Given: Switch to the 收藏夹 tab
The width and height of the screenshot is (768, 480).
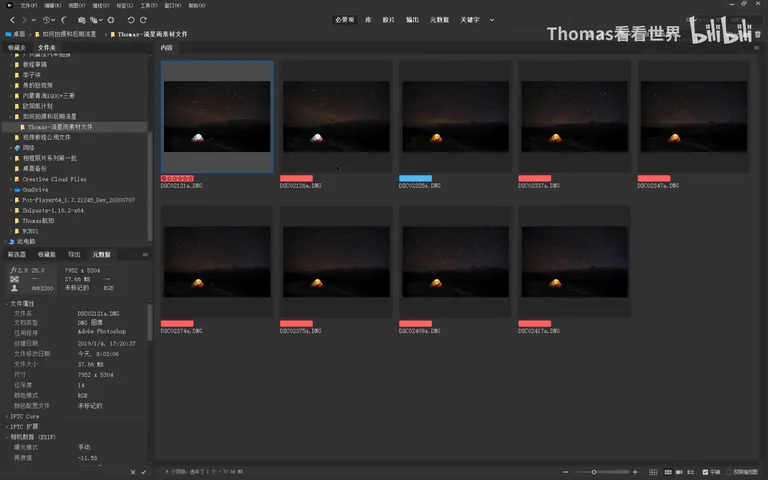Looking at the screenshot, I should [17, 48].
